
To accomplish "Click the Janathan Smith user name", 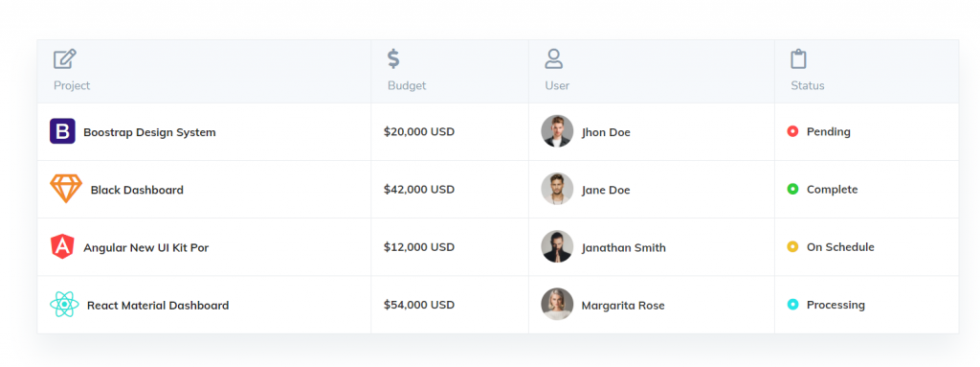I will (623, 247).
